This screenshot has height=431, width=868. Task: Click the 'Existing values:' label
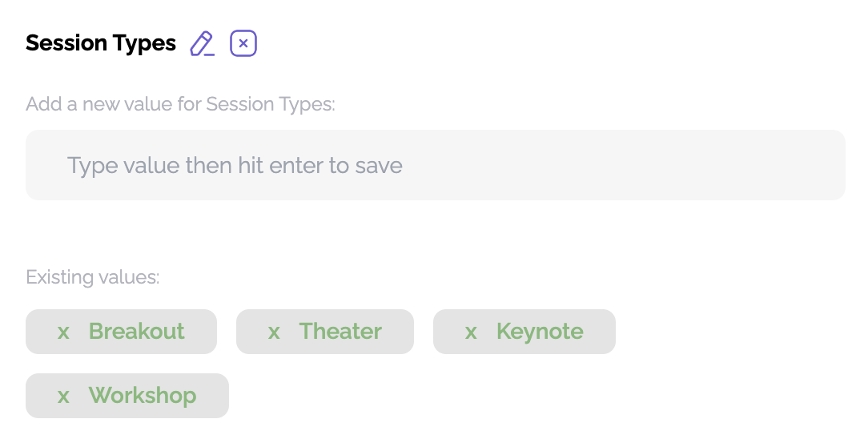coord(93,277)
